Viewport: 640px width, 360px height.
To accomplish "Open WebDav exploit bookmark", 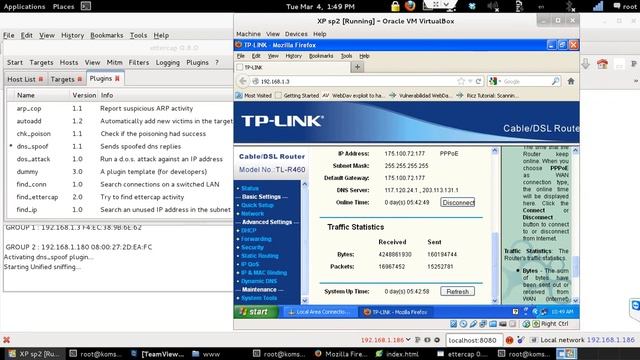I will point(353,96).
